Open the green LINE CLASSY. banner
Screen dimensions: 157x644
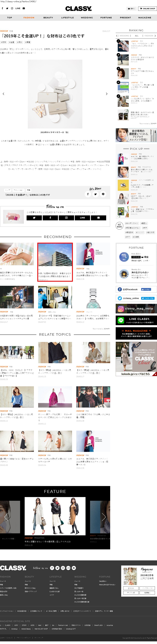136,320
